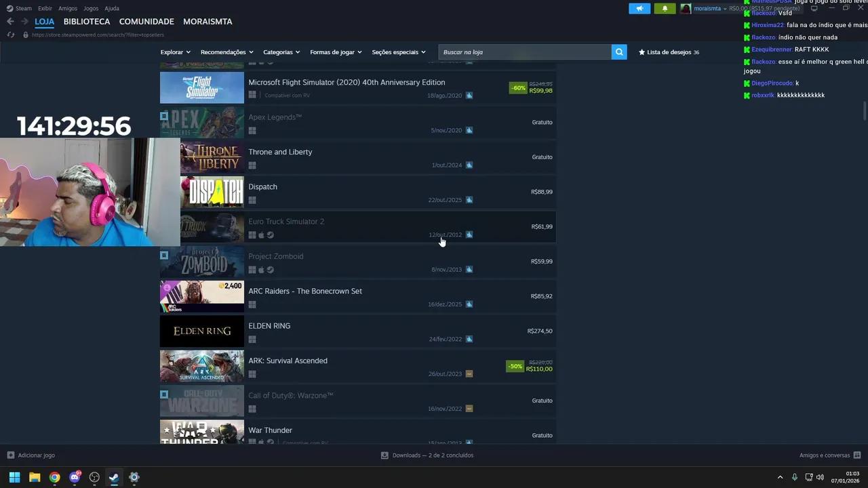Open OBS Studio from the taskbar

(94, 477)
